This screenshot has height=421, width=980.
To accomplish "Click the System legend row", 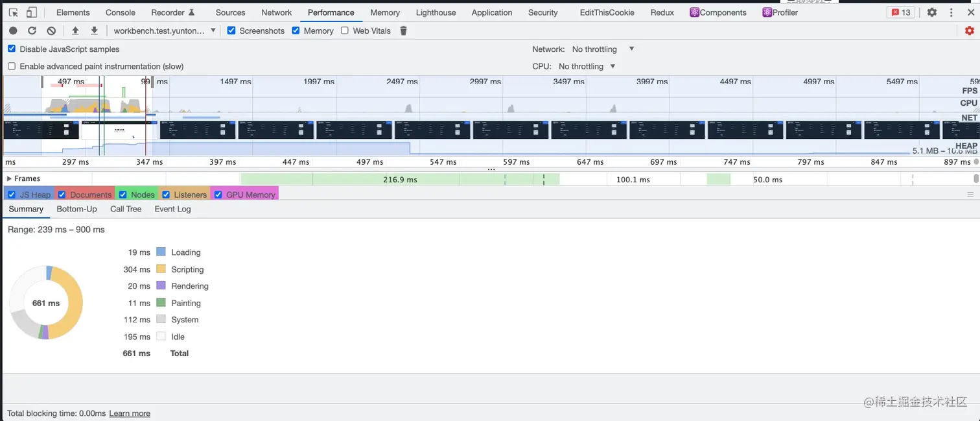I will 161,320.
